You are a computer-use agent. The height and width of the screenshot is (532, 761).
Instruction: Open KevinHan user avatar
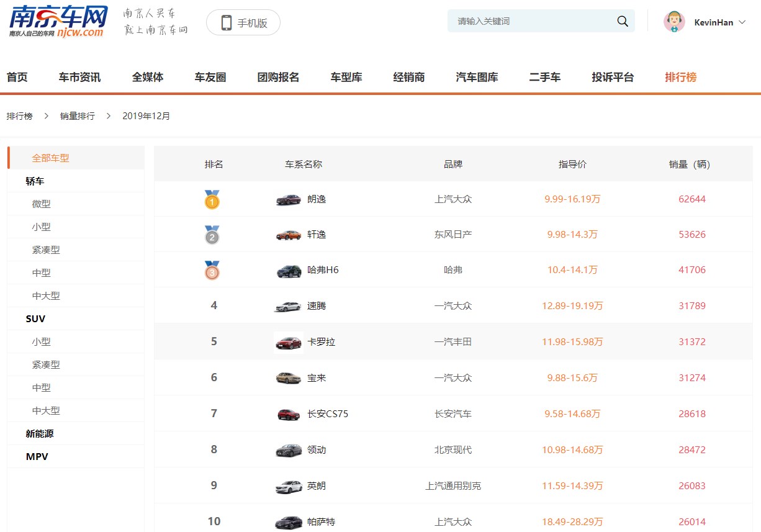pyautogui.click(x=674, y=22)
